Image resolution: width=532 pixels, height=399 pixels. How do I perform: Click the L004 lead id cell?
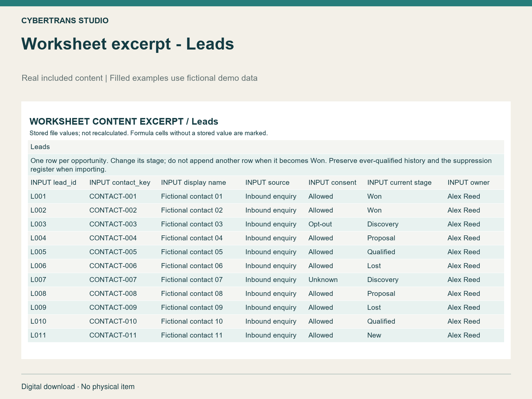click(39, 238)
